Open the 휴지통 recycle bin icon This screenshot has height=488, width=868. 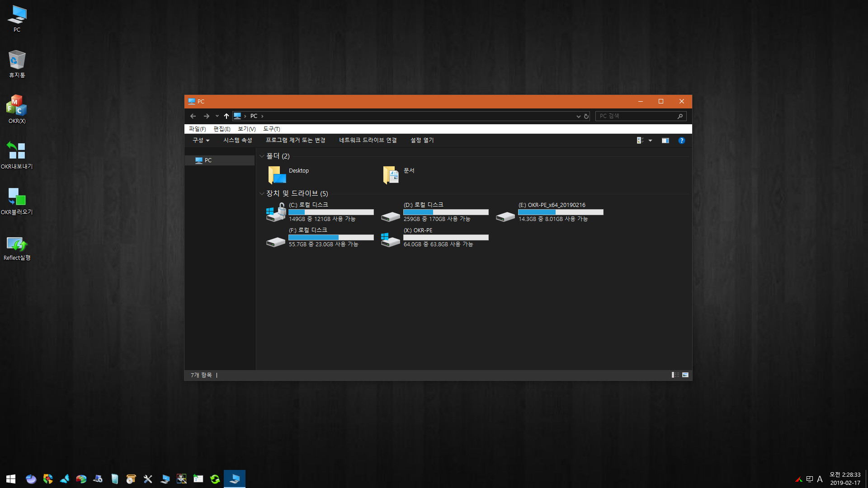(17, 64)
